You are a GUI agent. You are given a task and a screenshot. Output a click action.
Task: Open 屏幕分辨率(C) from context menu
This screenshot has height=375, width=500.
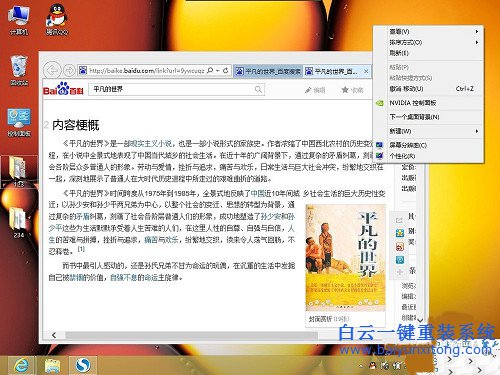point(428,145)
